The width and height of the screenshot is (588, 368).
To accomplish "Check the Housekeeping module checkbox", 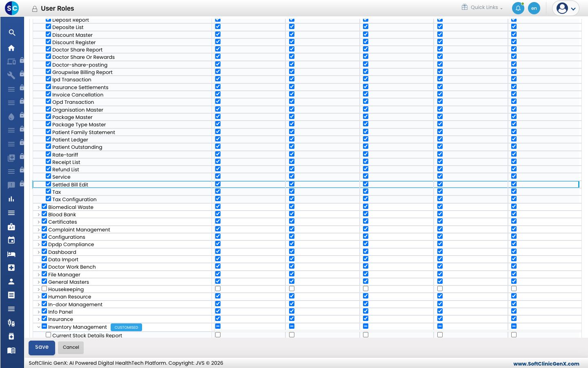I will point(45,289).
